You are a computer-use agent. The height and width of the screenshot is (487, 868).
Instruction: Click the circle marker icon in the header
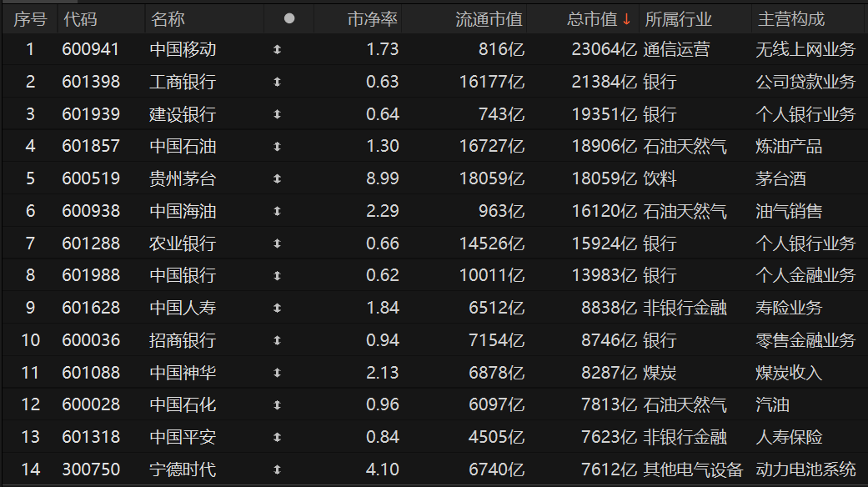coord(288,18)
